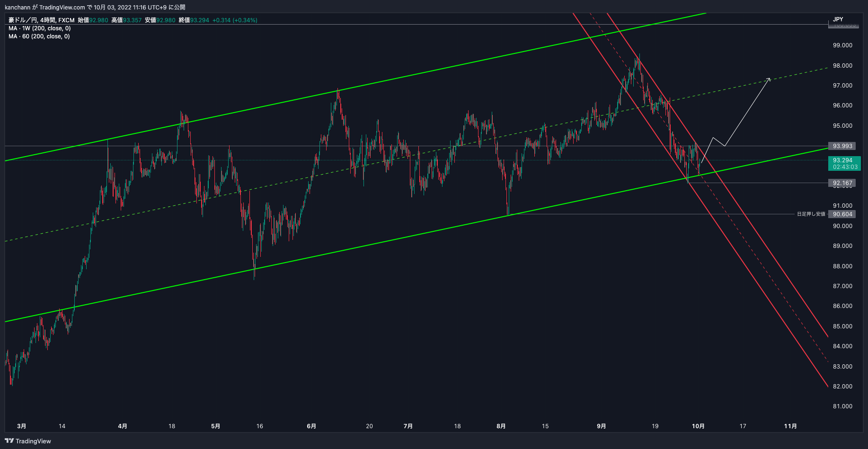Click the 83.000 price axis label

842,367
